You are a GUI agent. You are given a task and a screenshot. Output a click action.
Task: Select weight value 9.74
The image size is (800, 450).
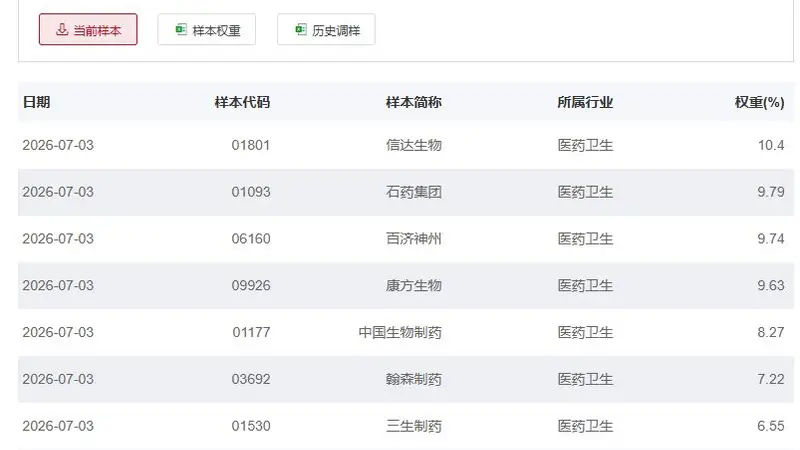coord(771,239)
